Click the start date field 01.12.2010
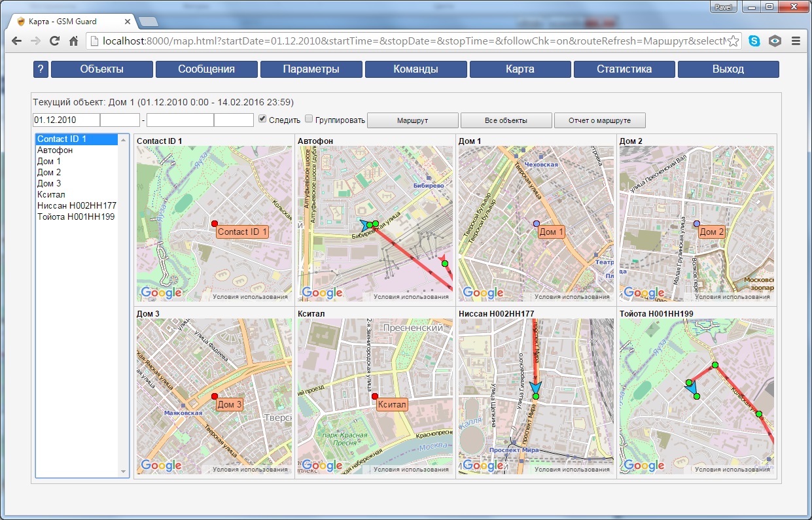This screenshot has height=520, width=812. [x=66, y=120]
